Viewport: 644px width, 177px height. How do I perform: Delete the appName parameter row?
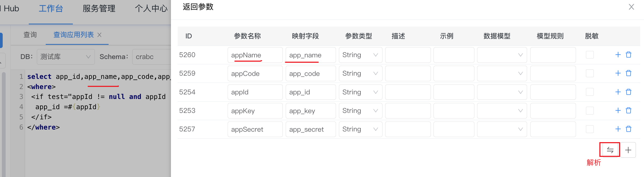(x=628, y=55)
